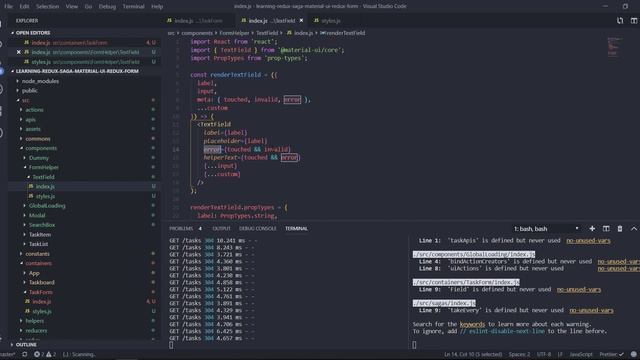
Task: Open the terminal selector '1: bash, bash' dropdown
Action: click(546, 229)
